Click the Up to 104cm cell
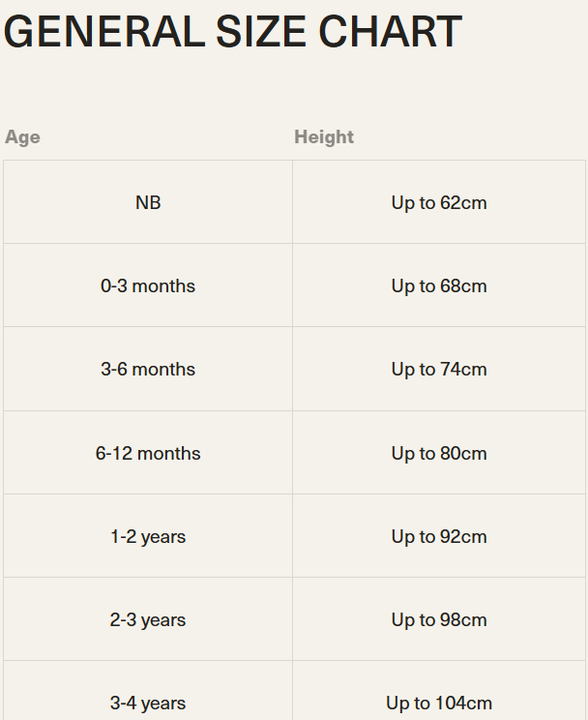This screenshot has height=720, width=588. (439, 704)
